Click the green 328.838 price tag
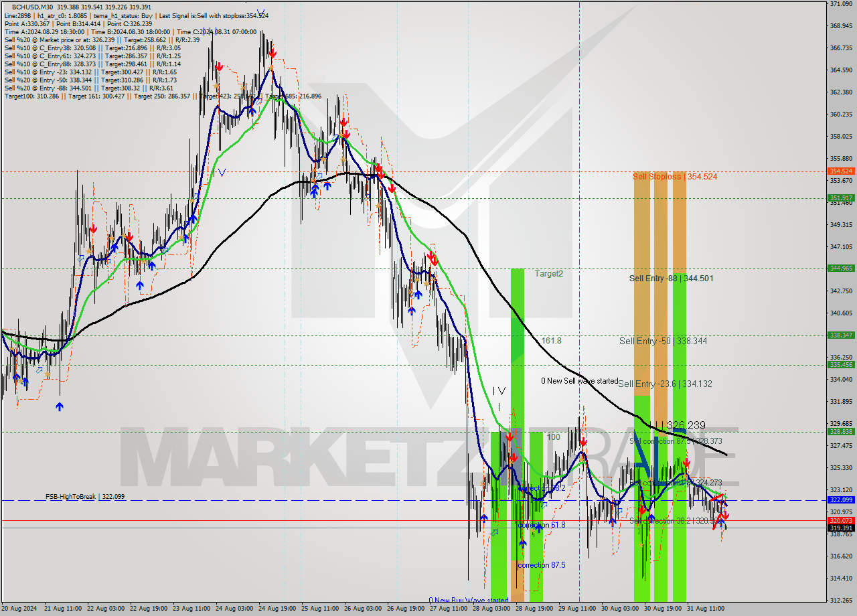The width and height of the screenshot is (857, 616). click(841, 432)
